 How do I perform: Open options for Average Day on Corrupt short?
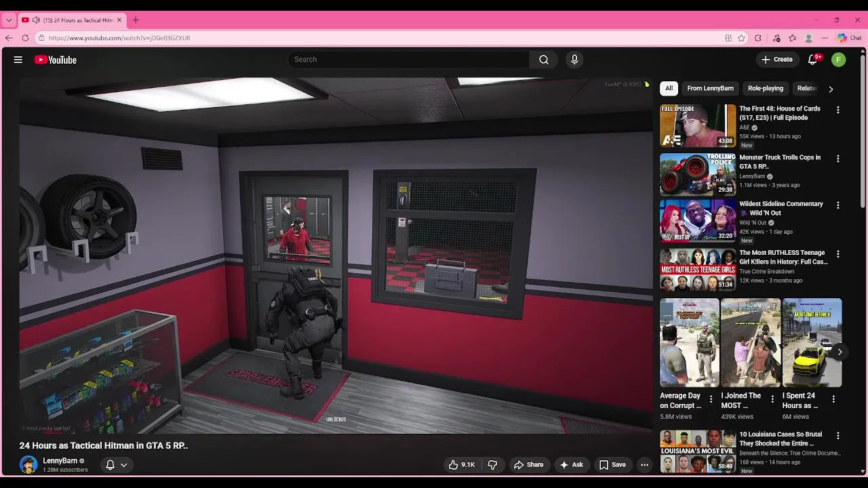pyautogui.click(x=711, y=399)
